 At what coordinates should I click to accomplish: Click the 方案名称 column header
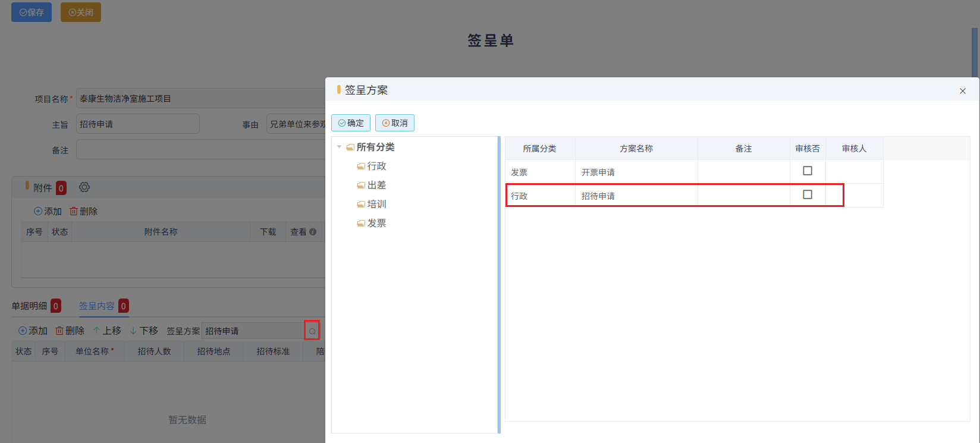point(636,149)
